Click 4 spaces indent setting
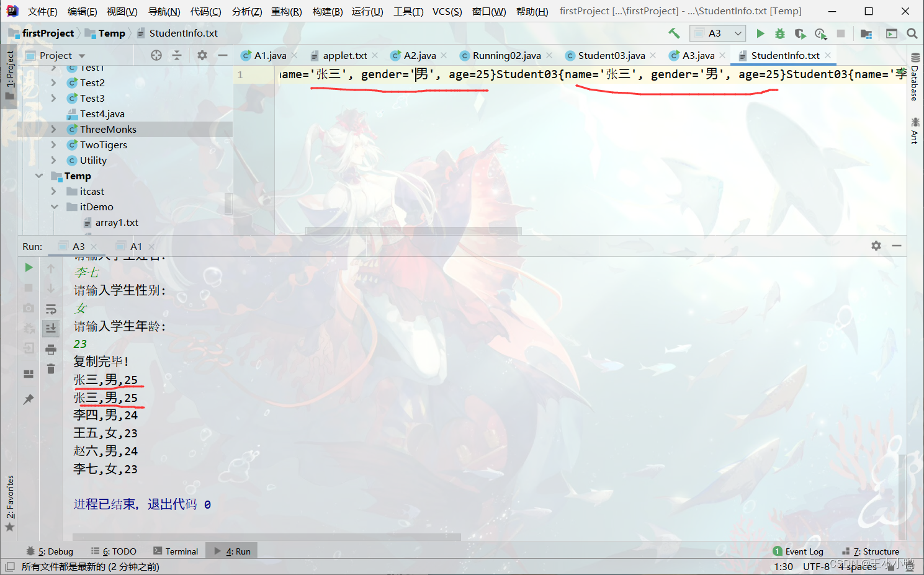924x575 pixels. 858,566
